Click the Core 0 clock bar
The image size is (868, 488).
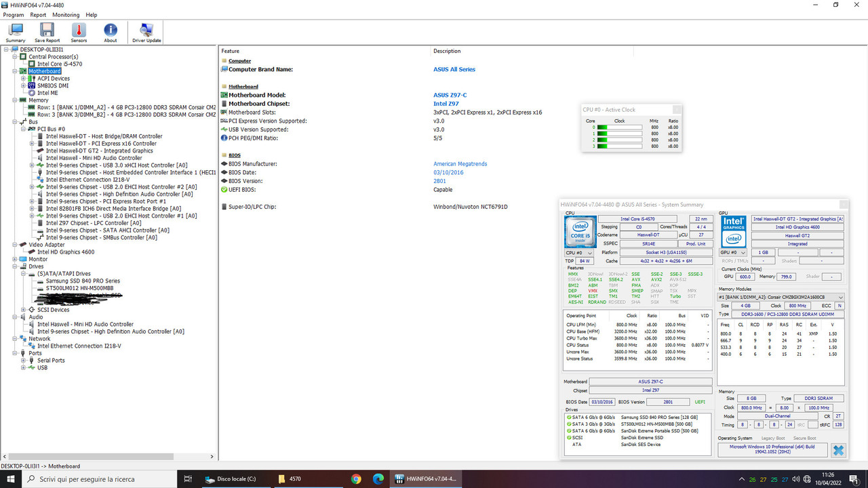point(620,127)
